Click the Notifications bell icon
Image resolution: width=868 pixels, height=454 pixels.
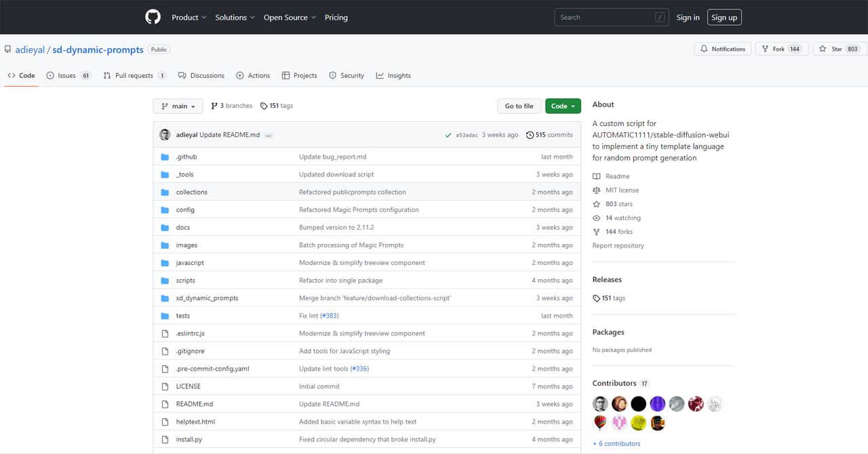(x=704, y=49)
